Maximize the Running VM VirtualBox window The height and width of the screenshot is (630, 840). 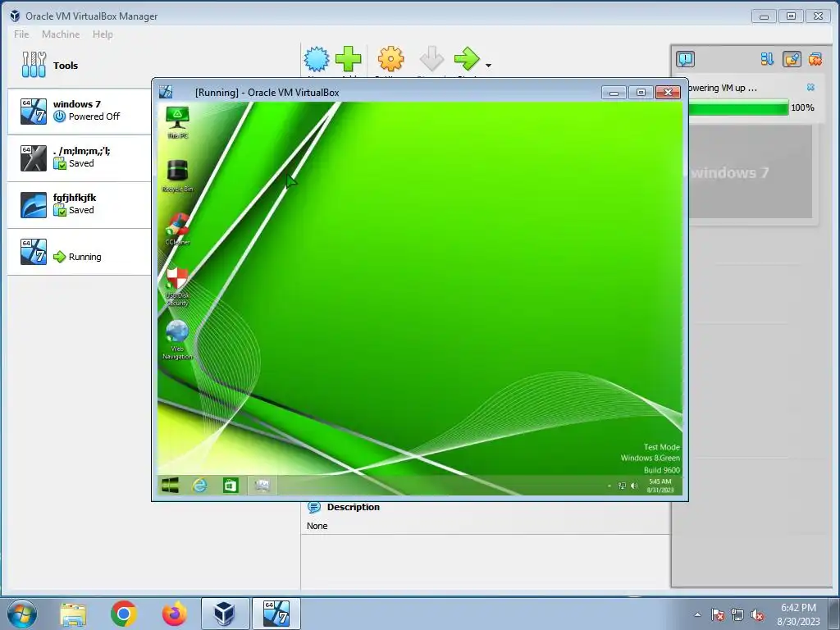click(641, 93)
